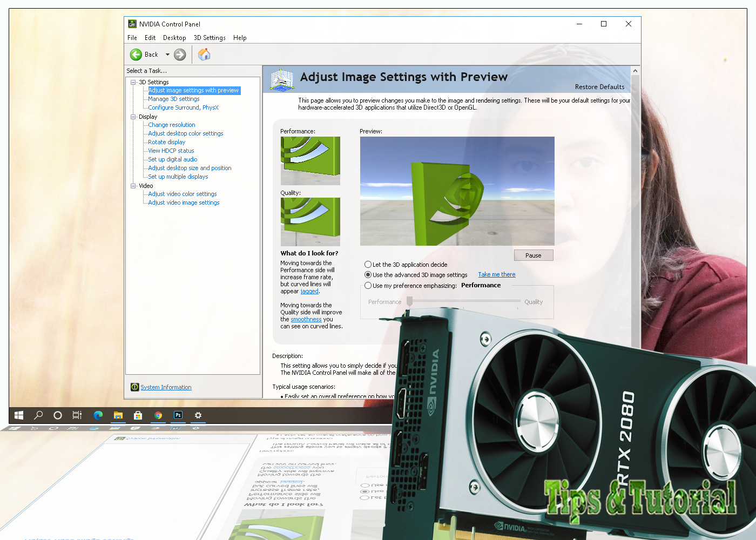Open taskbar Search magnifier
Screen dimensions: 756x540
38,415
